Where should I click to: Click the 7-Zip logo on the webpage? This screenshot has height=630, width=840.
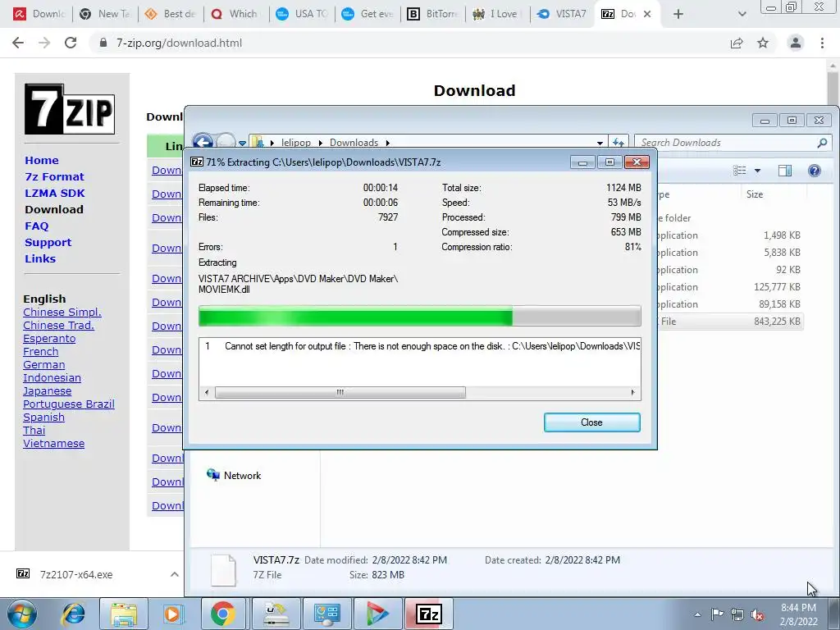(x=70, y=109)
